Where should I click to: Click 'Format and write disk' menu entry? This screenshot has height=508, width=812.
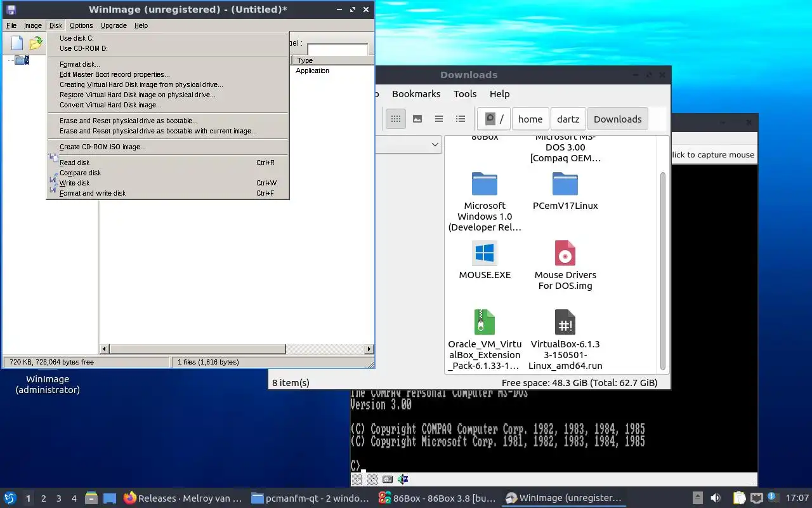tap(167, 193)
